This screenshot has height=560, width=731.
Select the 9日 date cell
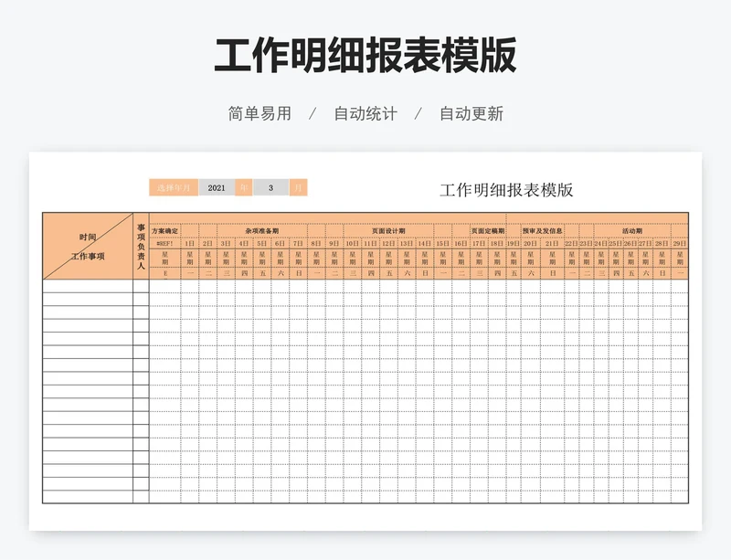pyautogui.click(x=334, y=243)
